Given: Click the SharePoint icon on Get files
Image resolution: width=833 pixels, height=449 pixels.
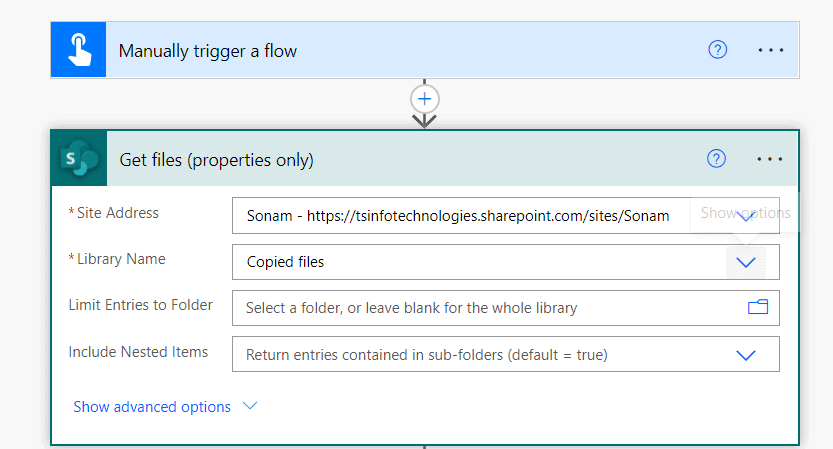Looking at the screenshot, I should pos(78,159).
